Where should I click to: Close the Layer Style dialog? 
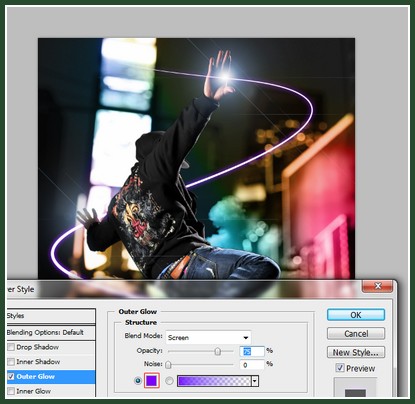click(377, 286)
